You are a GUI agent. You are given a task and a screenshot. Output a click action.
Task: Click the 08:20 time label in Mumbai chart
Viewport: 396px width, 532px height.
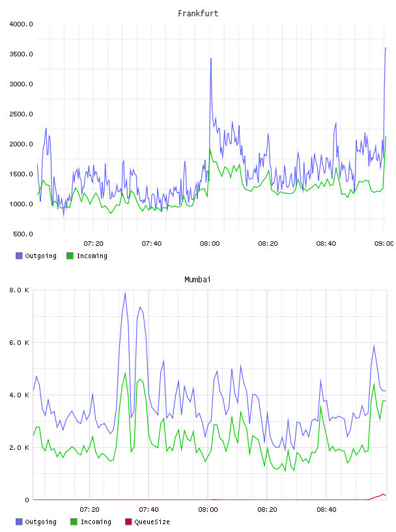coord(267,510)
